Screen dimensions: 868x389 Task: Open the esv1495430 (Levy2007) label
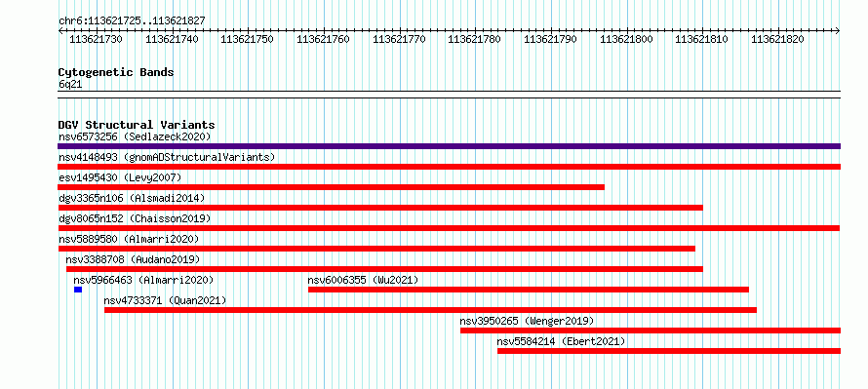point(120,177)
